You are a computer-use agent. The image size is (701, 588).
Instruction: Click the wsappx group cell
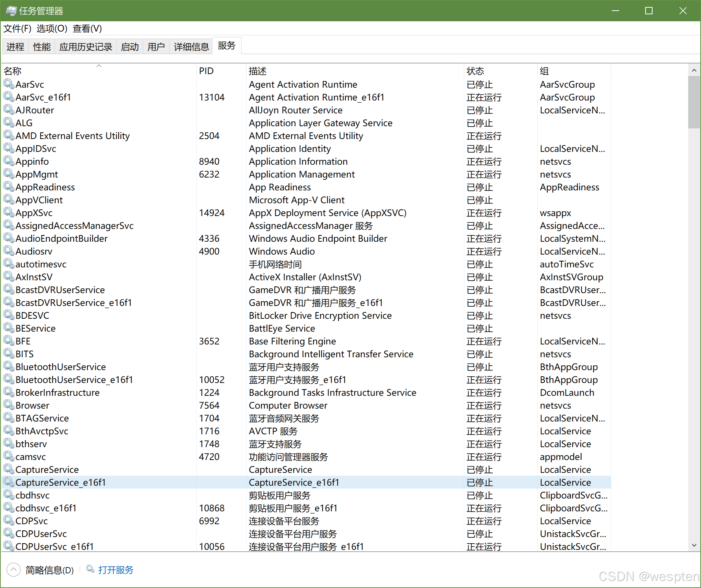(555, 213)
